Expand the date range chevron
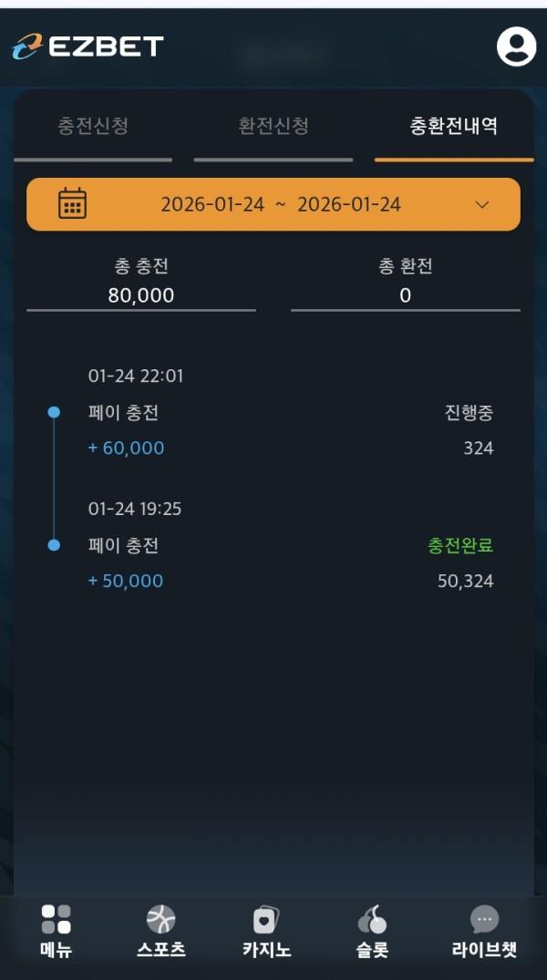 coord(483,204)
